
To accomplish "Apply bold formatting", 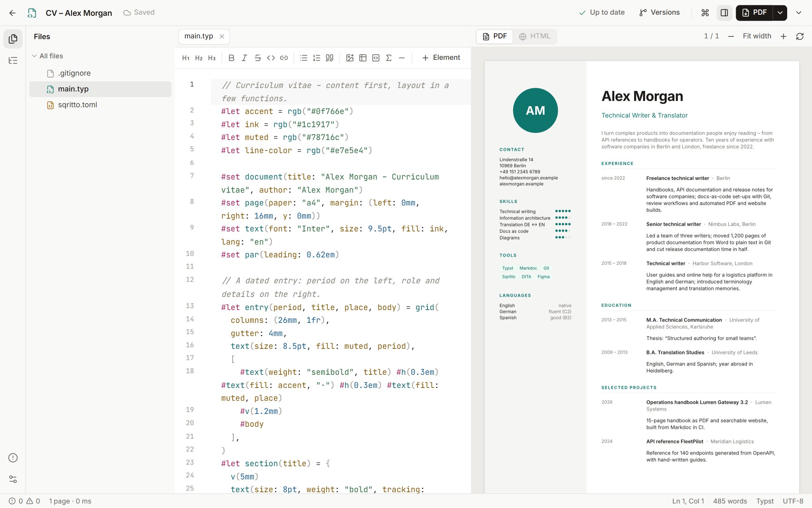I will point(231,58).
